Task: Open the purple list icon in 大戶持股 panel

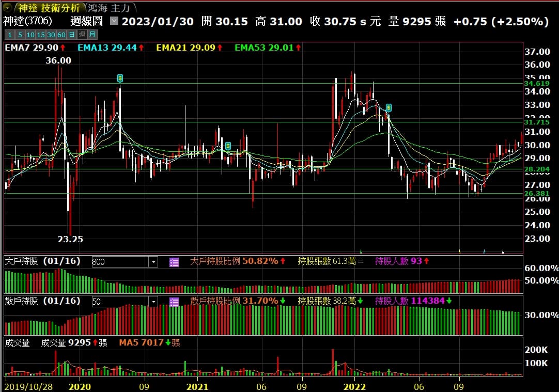Action: (174, 262)
